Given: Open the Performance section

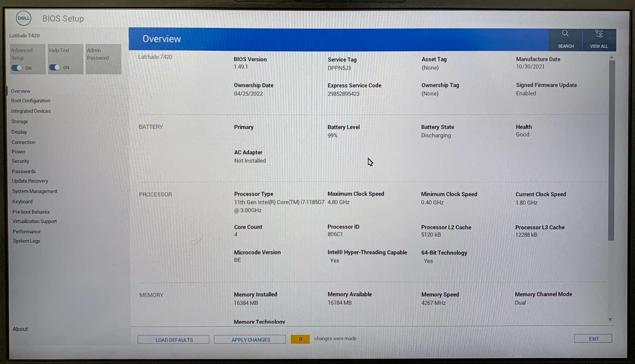Looking at the screenshot, I should (27, 232).
